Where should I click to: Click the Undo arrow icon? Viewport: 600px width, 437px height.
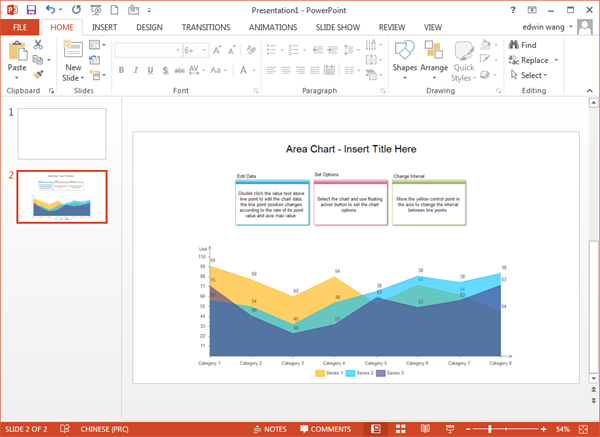click(x=50, y=9)
